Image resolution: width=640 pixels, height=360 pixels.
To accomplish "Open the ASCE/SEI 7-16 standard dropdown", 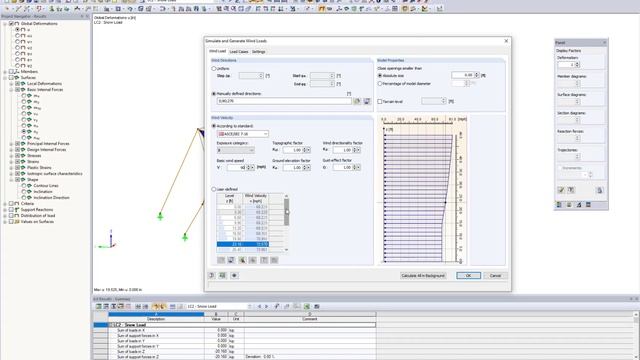I will click(243, 134).
